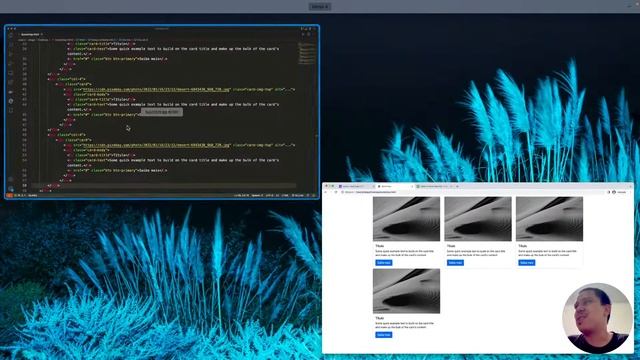
Task: Click the second card's desert image
Action: pos(478,219)
